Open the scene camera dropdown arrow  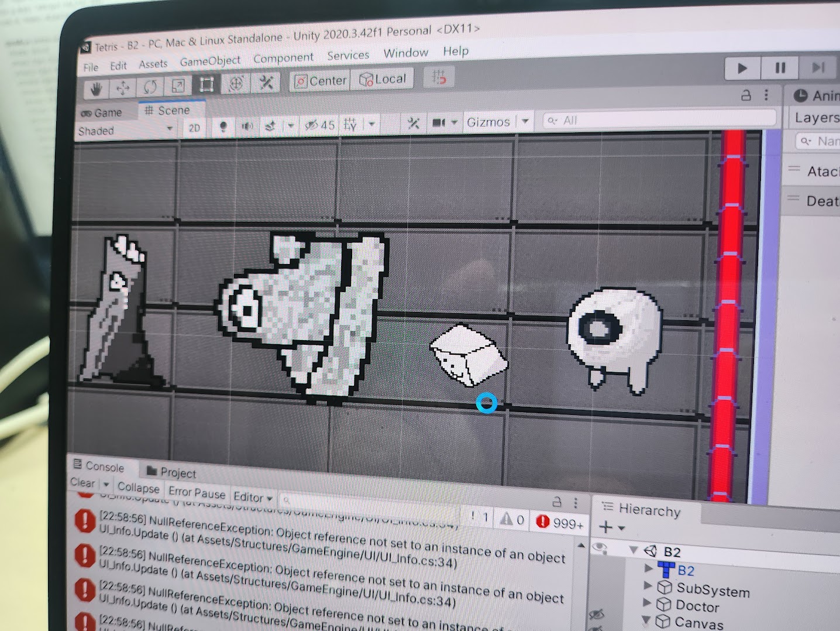[455, 122]
